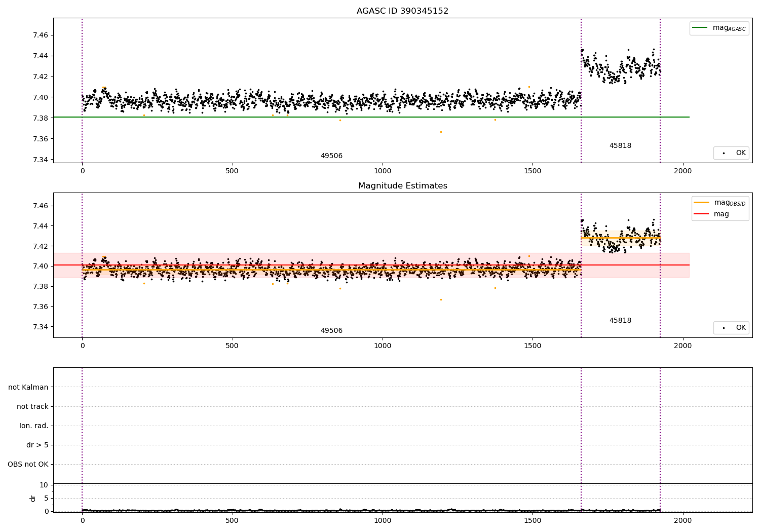760x532 pixels.
Task: Click the 'AGASC ID 390345152' plot title
Action: (x=402, y=11)
